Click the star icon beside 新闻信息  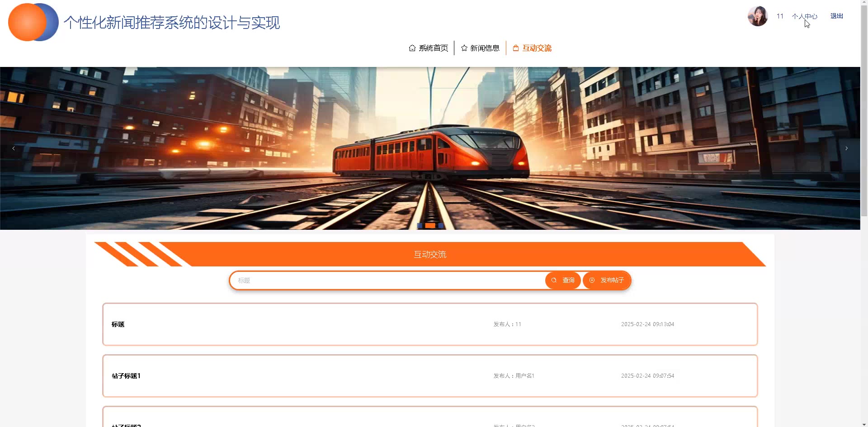pos(464,48)
